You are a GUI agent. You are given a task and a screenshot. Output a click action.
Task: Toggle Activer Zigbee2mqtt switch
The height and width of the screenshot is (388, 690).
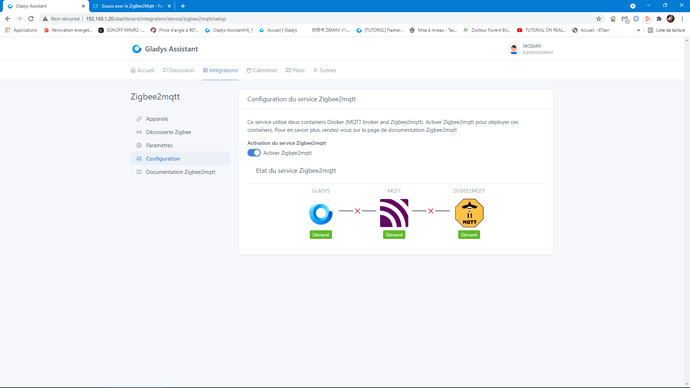254,153
